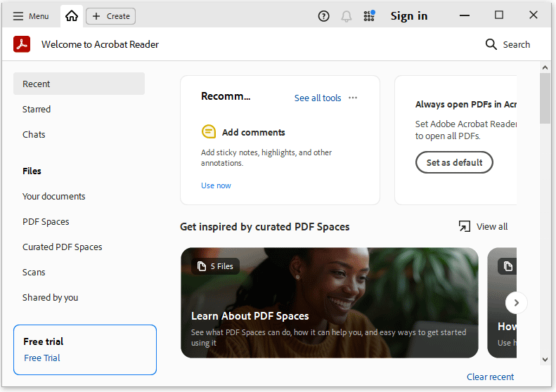Viewport: 556px width, 392px height.
Task: Click Use now under Add comments
Action: pyautogui.click(x=216, y=185)
